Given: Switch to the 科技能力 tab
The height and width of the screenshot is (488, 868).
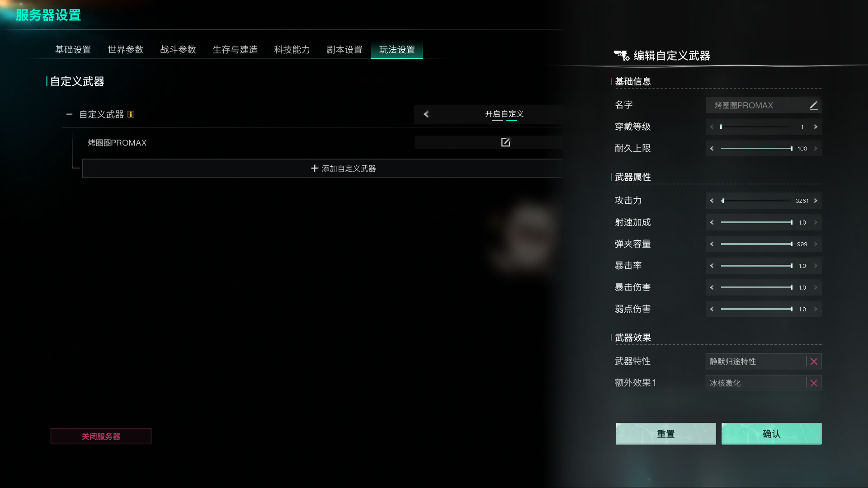Looking at the screenshot, I should pos(292,49).
